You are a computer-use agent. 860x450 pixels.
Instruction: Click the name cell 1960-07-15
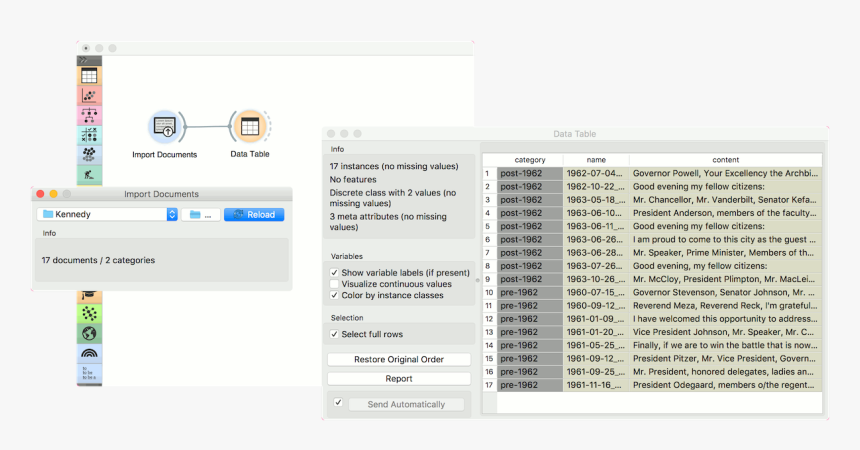(596, 292)
